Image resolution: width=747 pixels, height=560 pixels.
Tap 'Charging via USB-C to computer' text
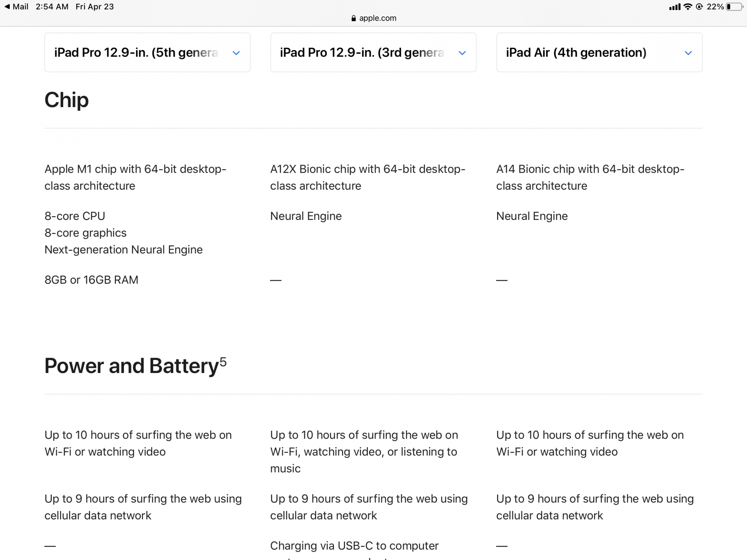tap(354, 546)
